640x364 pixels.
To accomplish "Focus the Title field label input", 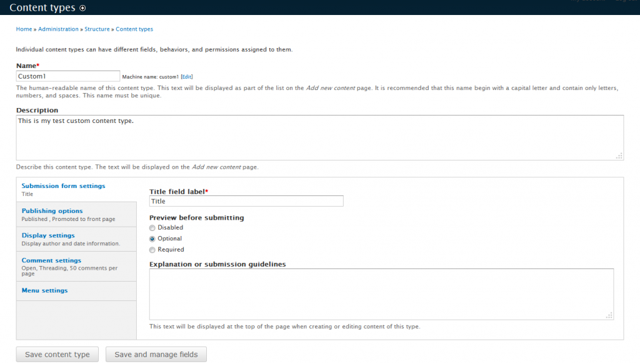I will (246, 200).
